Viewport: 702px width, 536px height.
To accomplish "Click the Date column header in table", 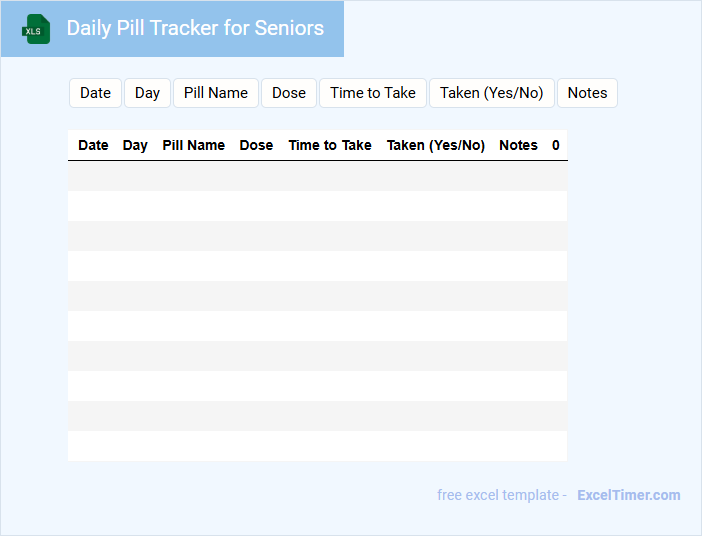I will click(93, 145).
